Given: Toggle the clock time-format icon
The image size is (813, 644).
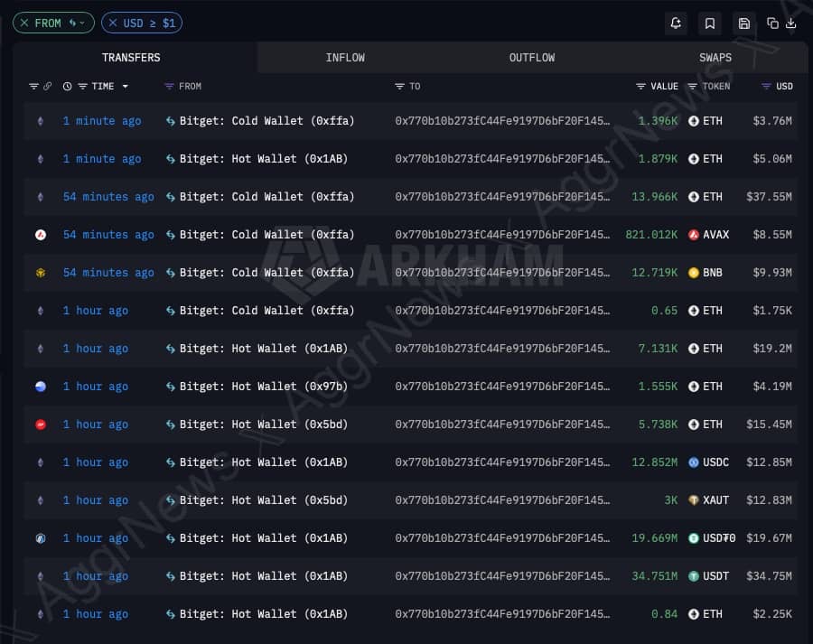Looking at the screenshot, I should (x=68, y=87).
